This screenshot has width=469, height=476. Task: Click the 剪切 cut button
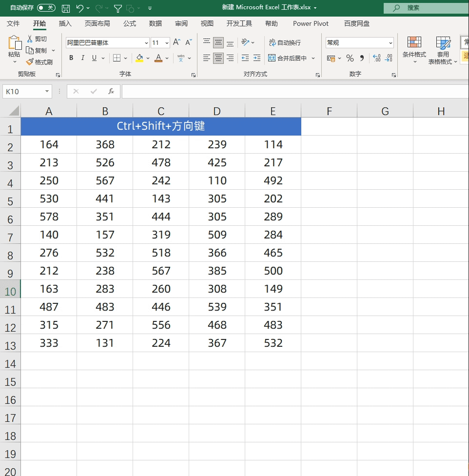[37, 39]
